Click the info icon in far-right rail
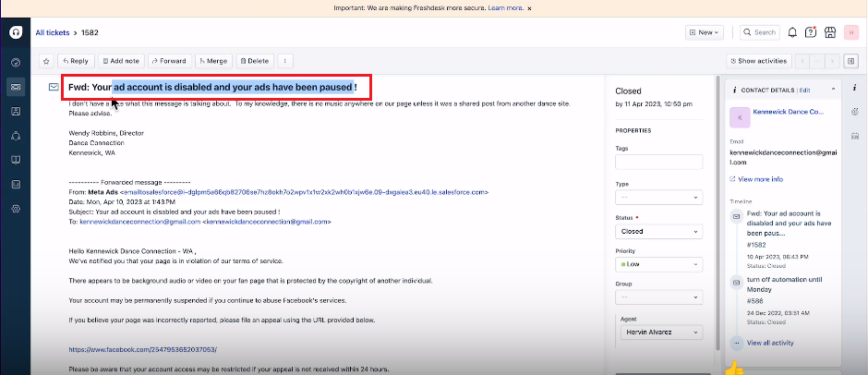 click(854, 88)
